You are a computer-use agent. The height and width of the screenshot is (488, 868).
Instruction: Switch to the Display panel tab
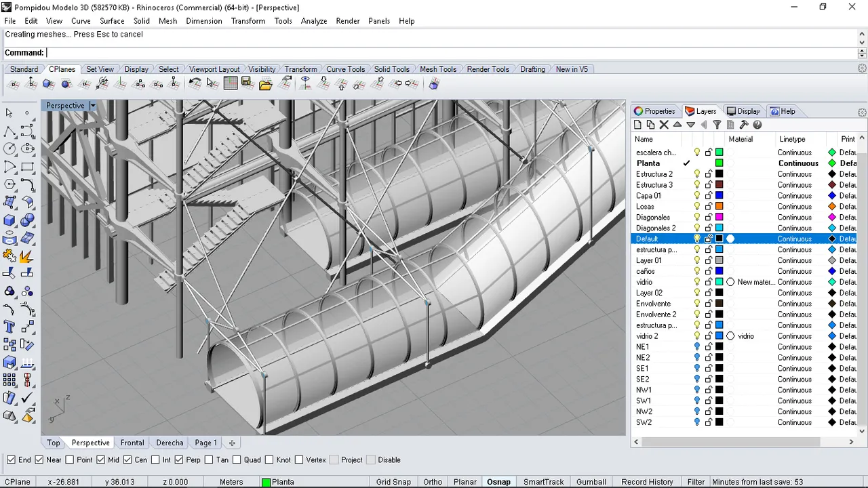coord(743,111)
